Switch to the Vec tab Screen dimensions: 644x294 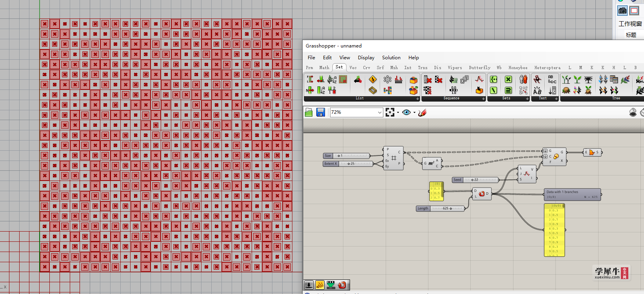pos(353,68)
